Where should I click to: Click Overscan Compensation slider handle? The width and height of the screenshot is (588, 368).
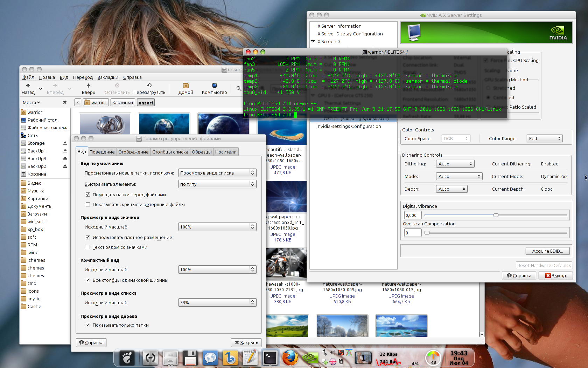427,233
